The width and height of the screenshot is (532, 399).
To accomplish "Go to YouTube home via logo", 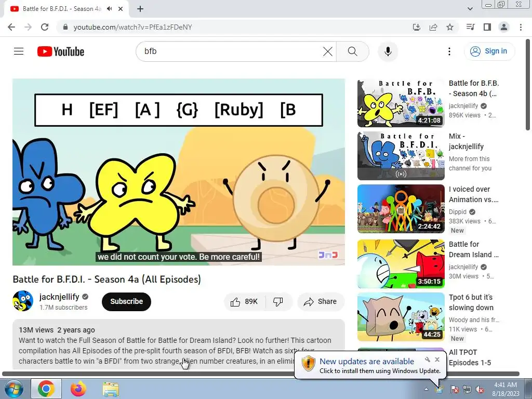I will [61, 51].
